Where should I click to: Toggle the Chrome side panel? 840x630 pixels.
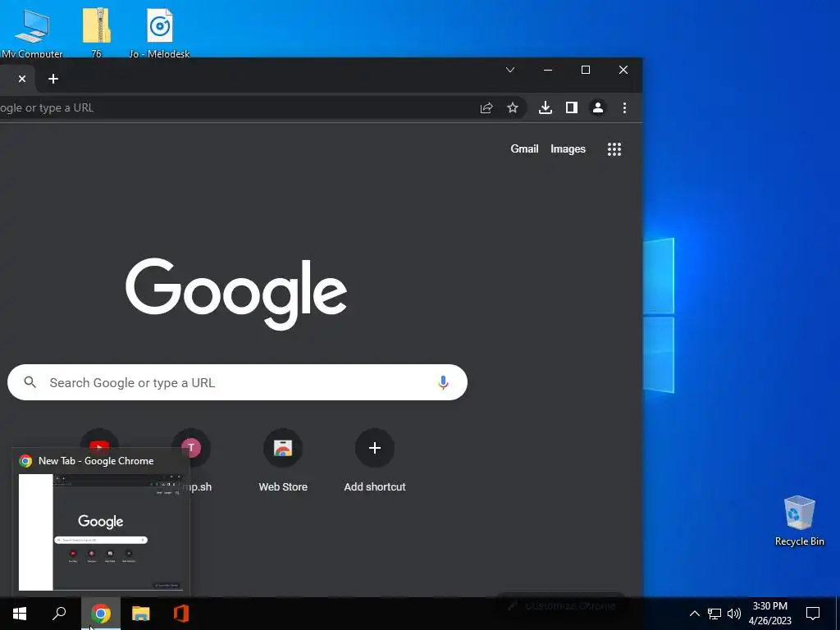point(572,107)
